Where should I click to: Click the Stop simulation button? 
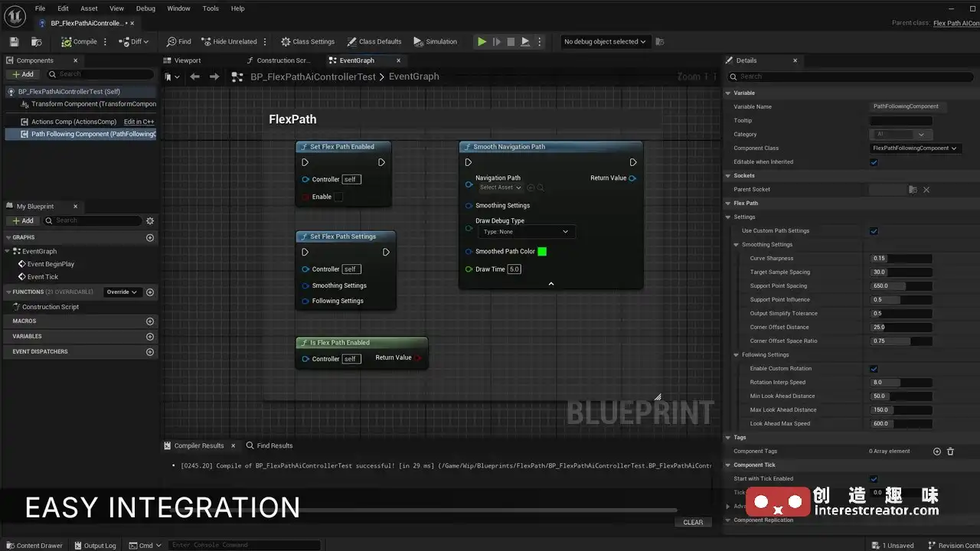(x=511, y=41)
